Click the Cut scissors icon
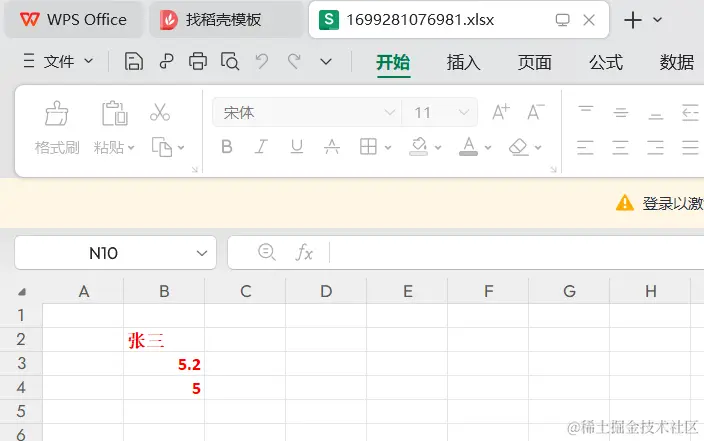The image size is (704, 441). click(x=160, y=112)
